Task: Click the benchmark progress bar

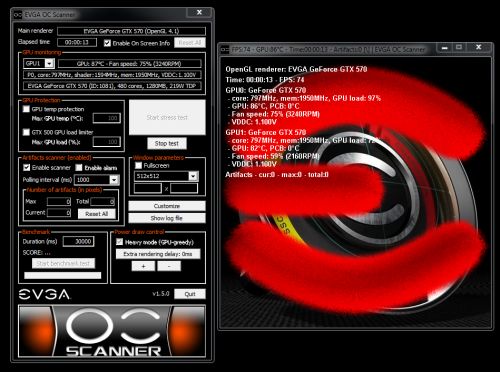Action: [x=63, y=275]
